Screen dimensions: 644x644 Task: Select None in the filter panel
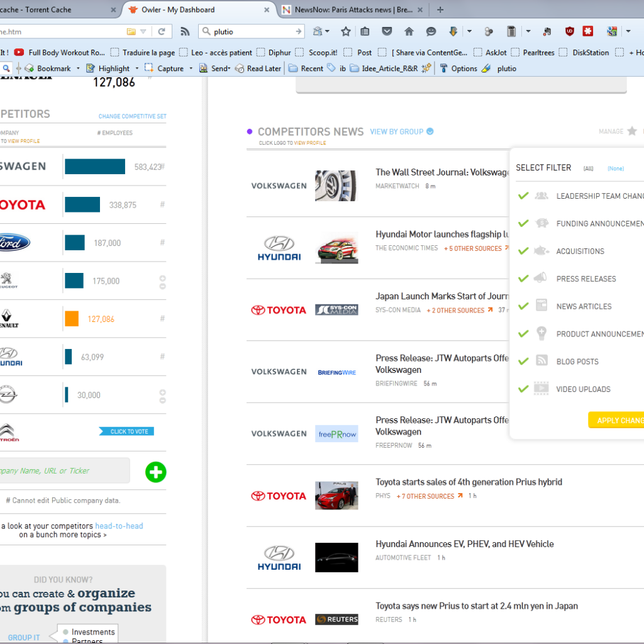(x=615, y=169)
